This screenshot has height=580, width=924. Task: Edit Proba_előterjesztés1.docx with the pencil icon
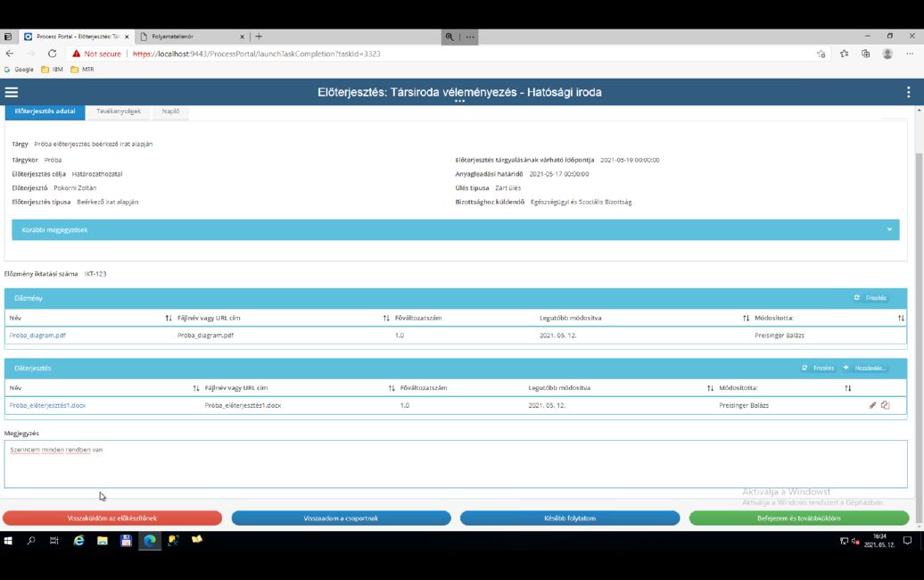(x=872, y=404)
